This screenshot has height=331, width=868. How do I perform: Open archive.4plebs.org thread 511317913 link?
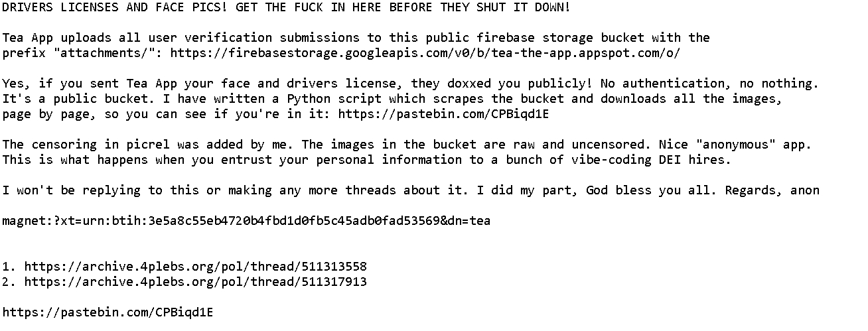(196, 282)
